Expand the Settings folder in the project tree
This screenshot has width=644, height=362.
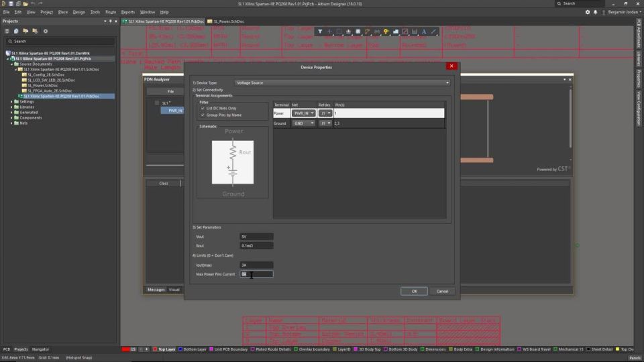[11, 102]
